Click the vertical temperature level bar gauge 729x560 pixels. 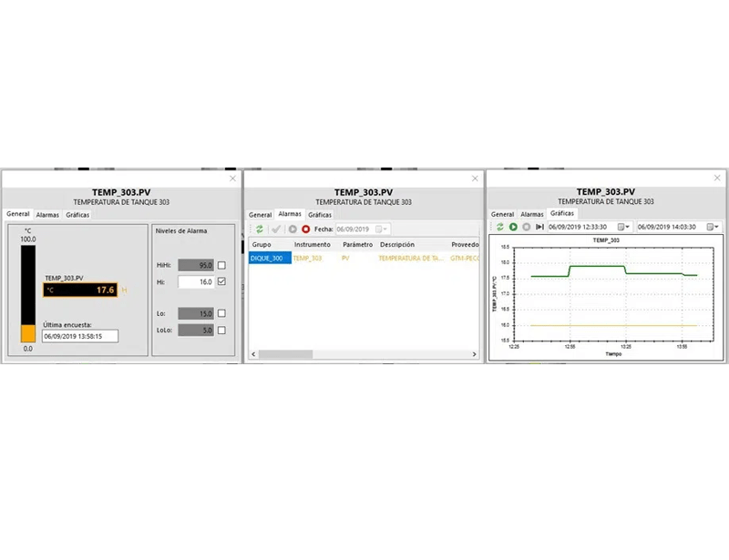28,294
